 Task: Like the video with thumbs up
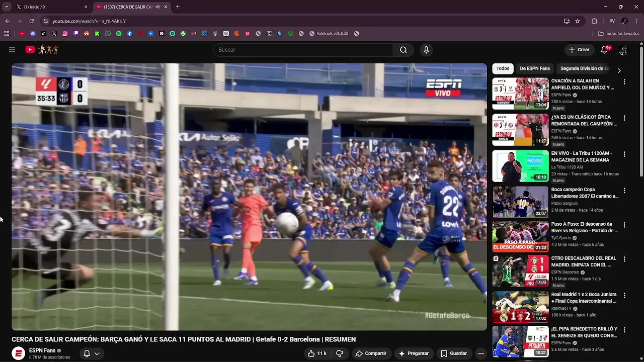pos(317,353)
